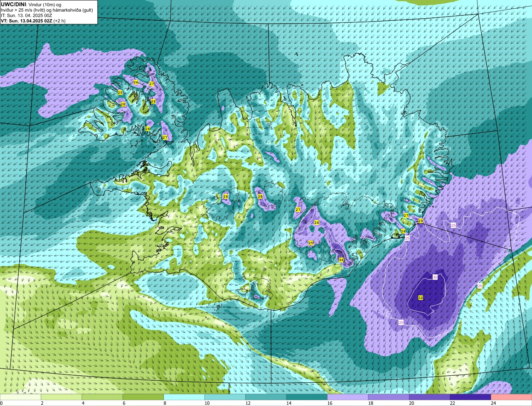Click the "VT: Sun. 13.04.2025 02Z (+2 h)" line

tap(33, 20)
